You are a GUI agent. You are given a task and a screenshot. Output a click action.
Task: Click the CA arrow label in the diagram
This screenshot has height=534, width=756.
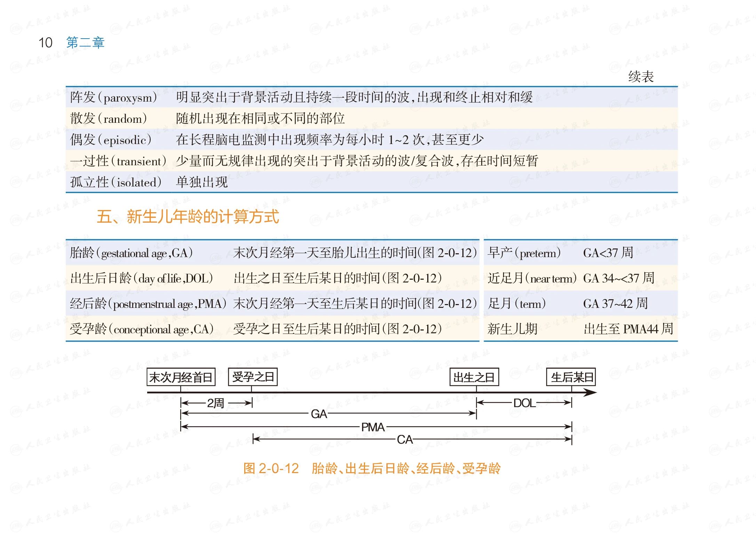[x=405, y=439]
